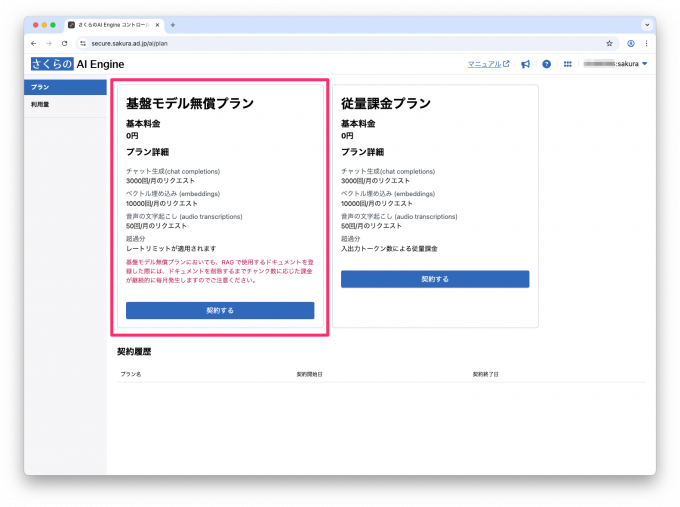Image resolution: width=680 pixels, height=507 pixels.
Task: Open the services grid icon
Action: click(568, 64)
